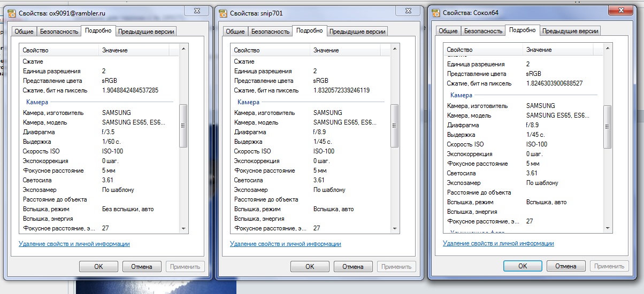Image resolution: width=644 pixels, height=294 pixels.
Task: Open the Удаление свойств и личной информации link in Сокол64
Action: (x=499, y=243)
